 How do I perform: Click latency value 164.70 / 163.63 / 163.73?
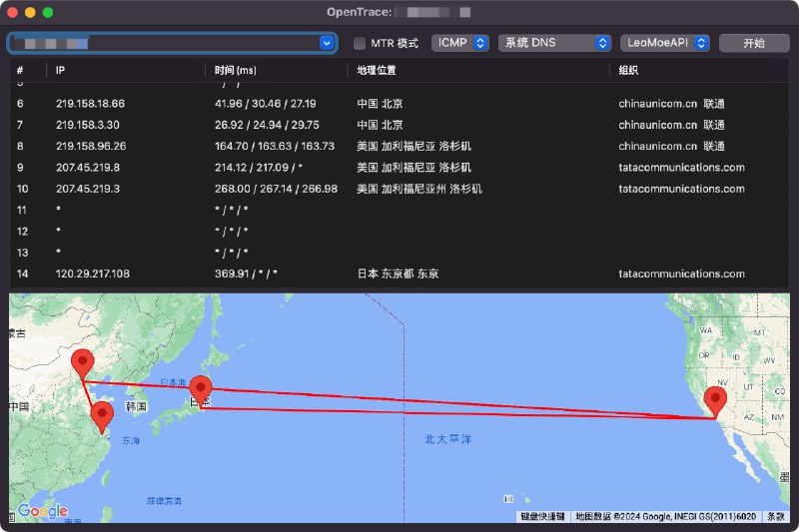[274, 146]
